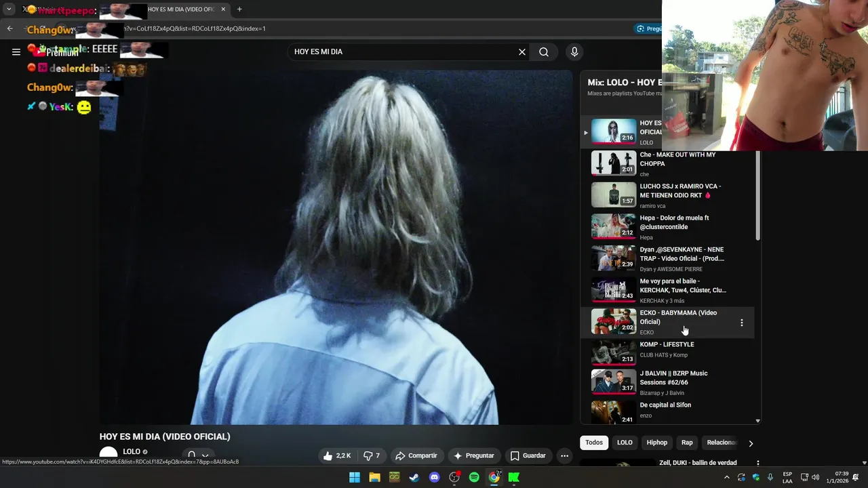Open the clock showing 07:39
This screenshot has width=868, height=488.
click(838, 477)
